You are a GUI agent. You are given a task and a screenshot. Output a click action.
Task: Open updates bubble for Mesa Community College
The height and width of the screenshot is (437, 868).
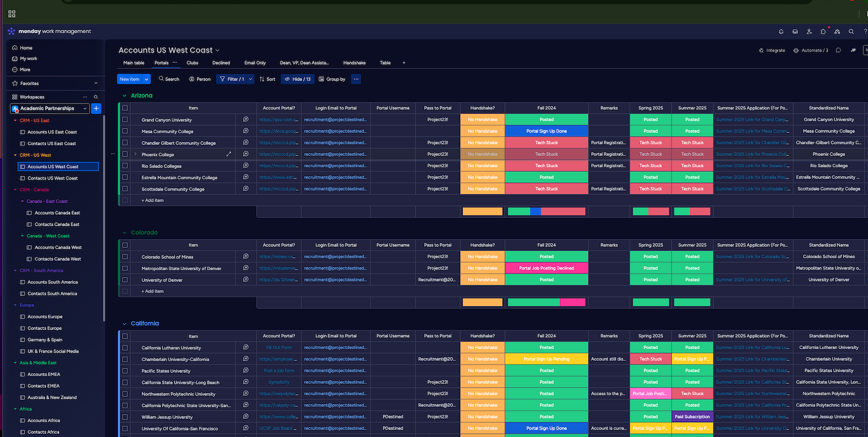[246, 131]
